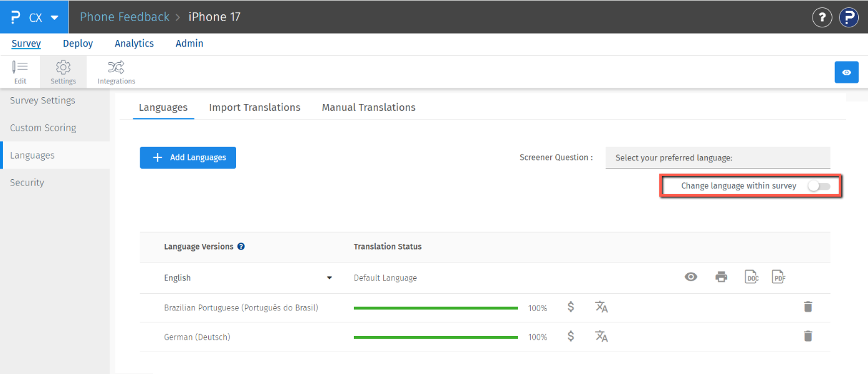The width and height of the screenshot is (868, 374).
Task: Click the Screener Question input field
Action: pos(717,158)
